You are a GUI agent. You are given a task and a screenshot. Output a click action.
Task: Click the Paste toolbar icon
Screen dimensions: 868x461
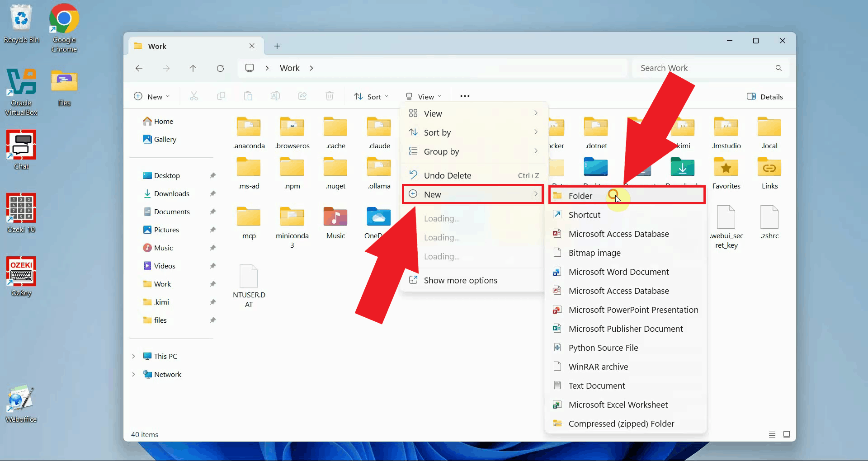(248, 96)
